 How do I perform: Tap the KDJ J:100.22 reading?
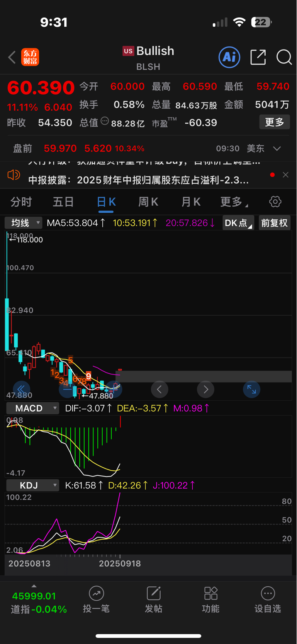pyautogui.click(x=174, y=485)
